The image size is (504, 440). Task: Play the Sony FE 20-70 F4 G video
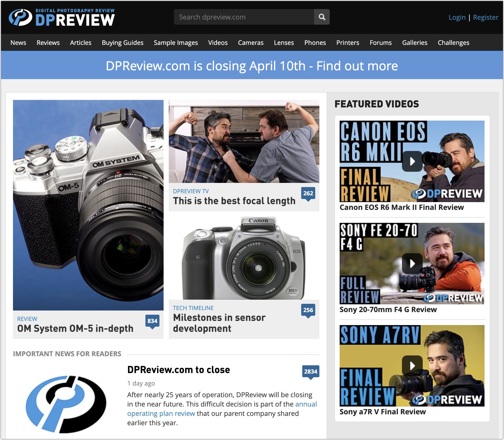tap(412, 264)
